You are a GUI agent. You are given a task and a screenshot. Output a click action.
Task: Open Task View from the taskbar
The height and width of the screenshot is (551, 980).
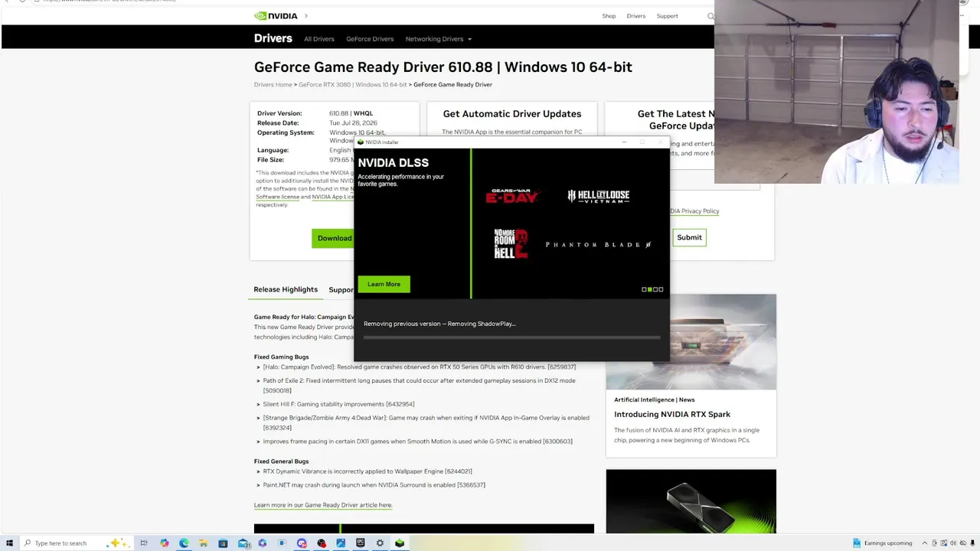(x=144, y=543)
